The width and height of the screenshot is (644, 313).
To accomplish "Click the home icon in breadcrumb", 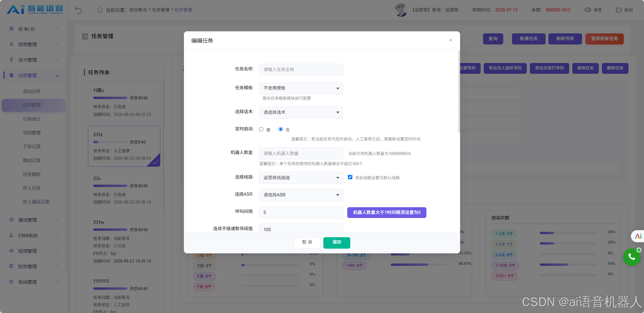I will 100,10.
